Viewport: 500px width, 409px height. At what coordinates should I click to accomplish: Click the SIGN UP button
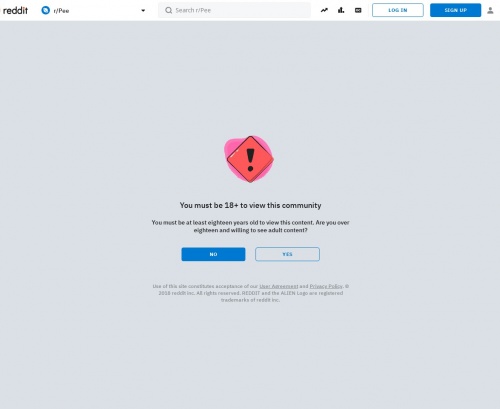(x=455, y=10)
